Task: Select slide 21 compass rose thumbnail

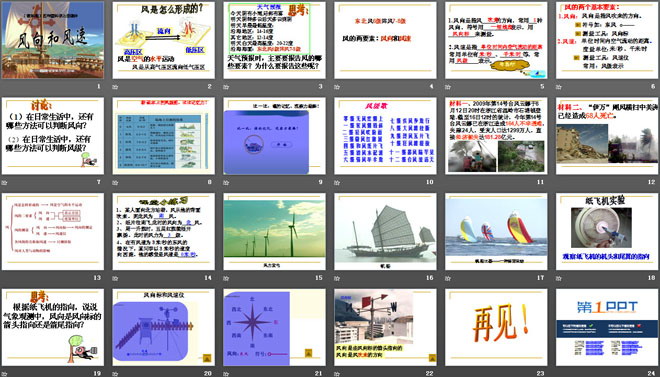Action: [x=274, y=327]
